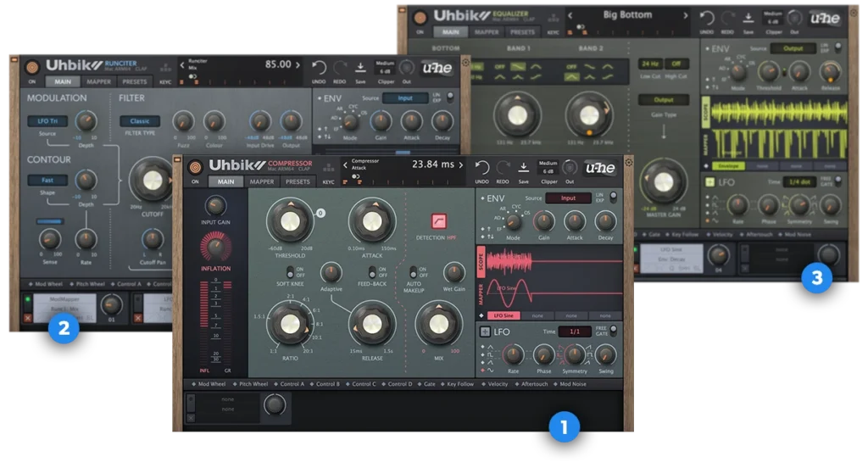Click the Save icon in Compressor
Viewport: 868px width, 468px height.
pos(523,166)
